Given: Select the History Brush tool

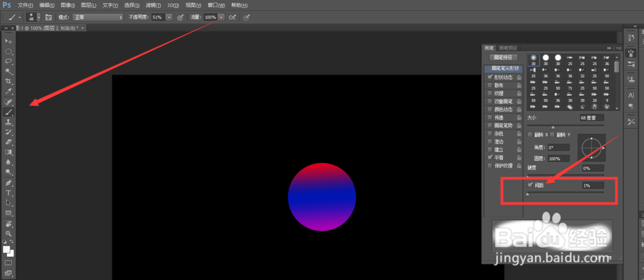Looking at the screenshot, I should [x=8, y=132].
